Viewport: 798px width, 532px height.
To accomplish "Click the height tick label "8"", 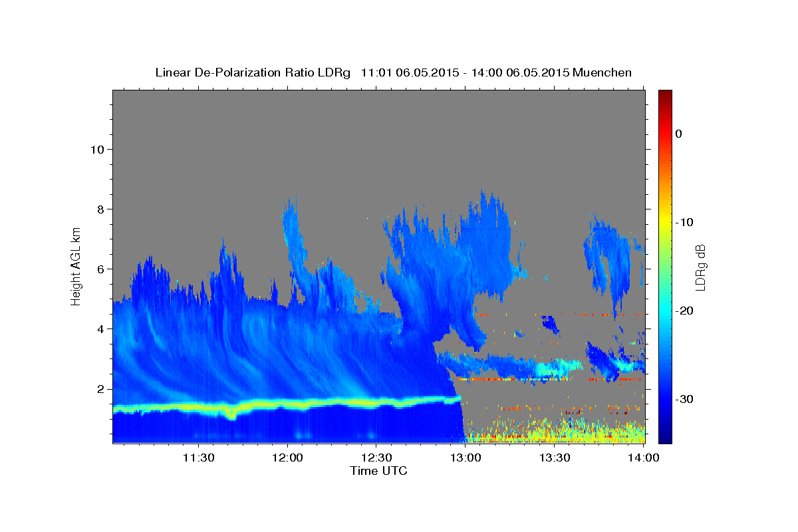I will tap(101, 209).
